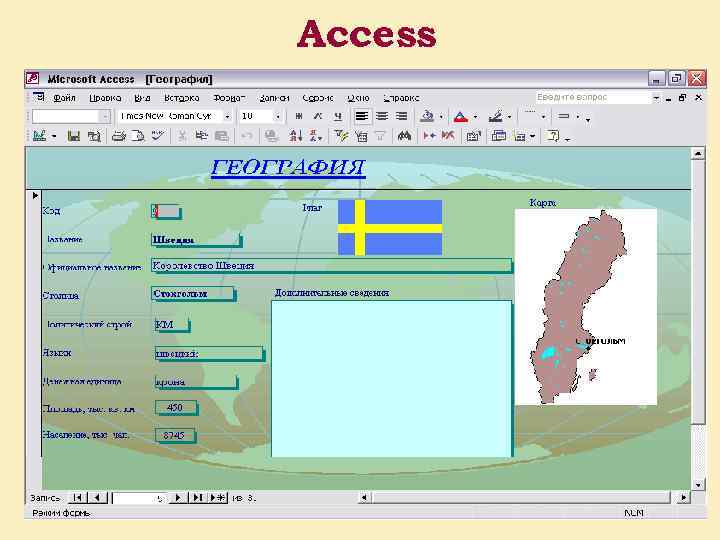
Task: Enable align right
Action: tap(402, 116)
